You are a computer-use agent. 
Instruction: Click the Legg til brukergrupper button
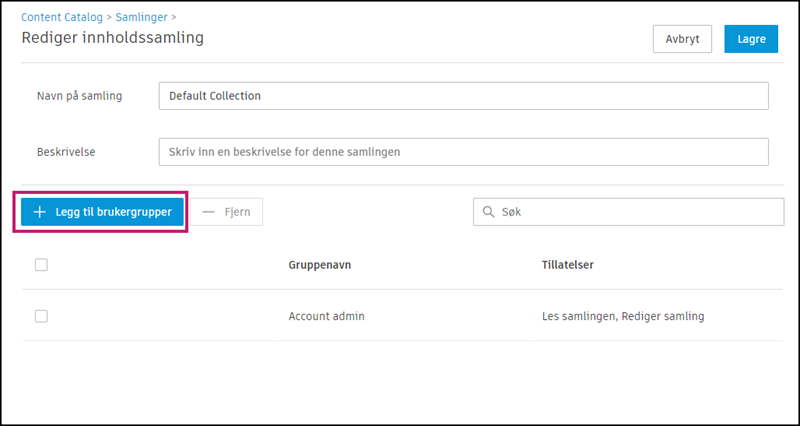click(x=103, y=212)
